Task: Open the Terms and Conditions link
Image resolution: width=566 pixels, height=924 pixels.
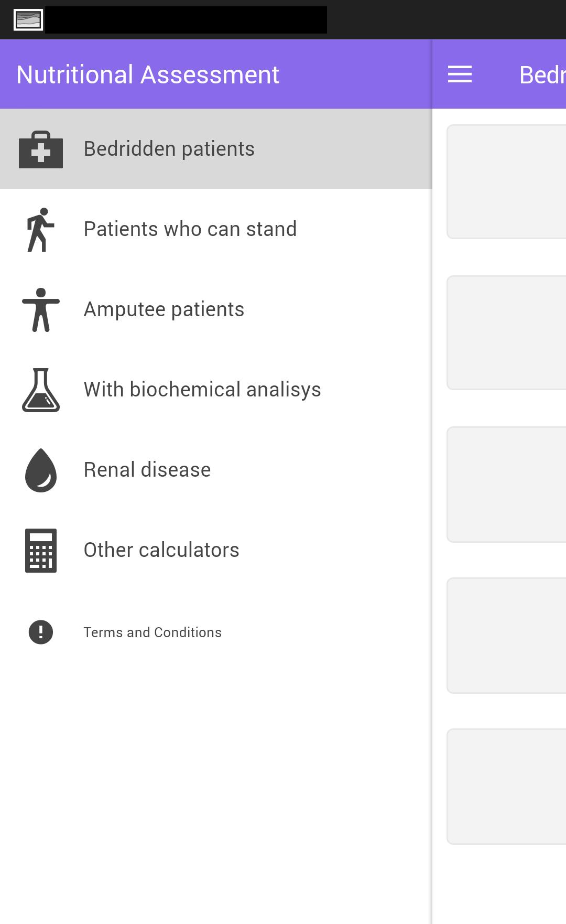Action: (x=152, y=632)
